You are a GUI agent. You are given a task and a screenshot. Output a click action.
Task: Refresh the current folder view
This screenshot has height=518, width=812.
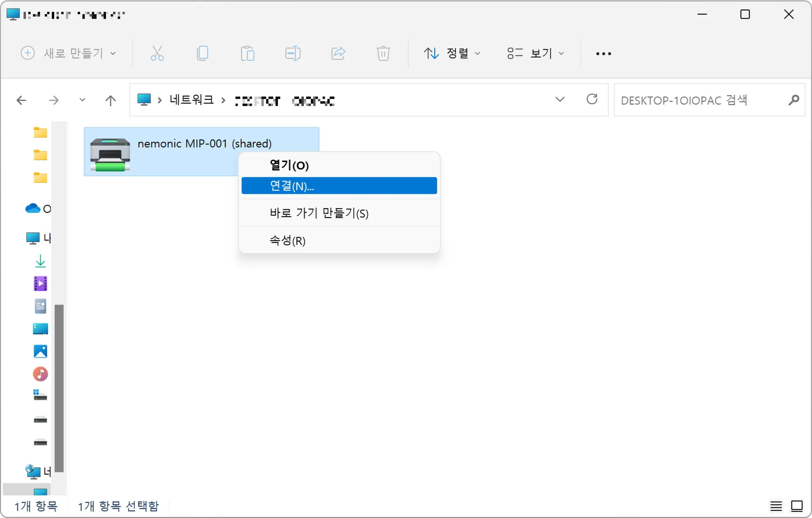[592, 99]
